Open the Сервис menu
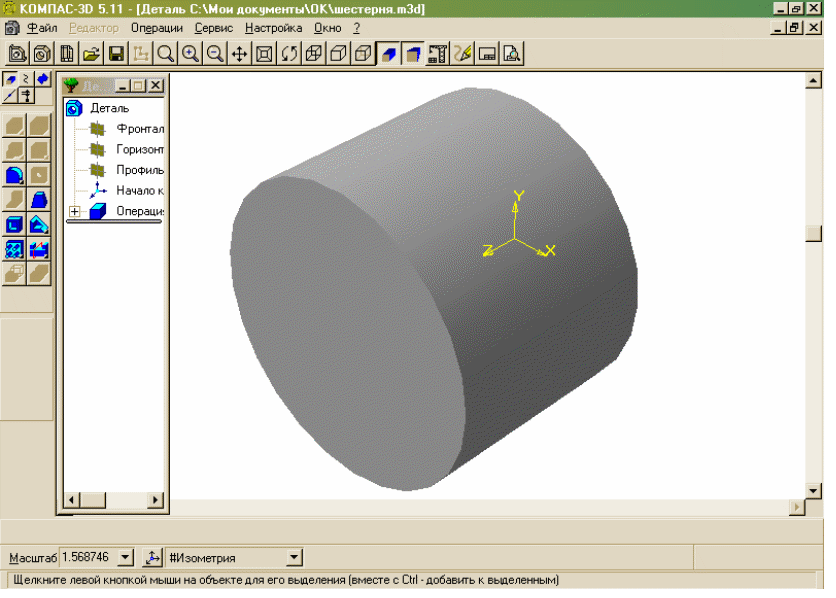The width and height of the screenshot is (836, 598). [x=214, y=28]
